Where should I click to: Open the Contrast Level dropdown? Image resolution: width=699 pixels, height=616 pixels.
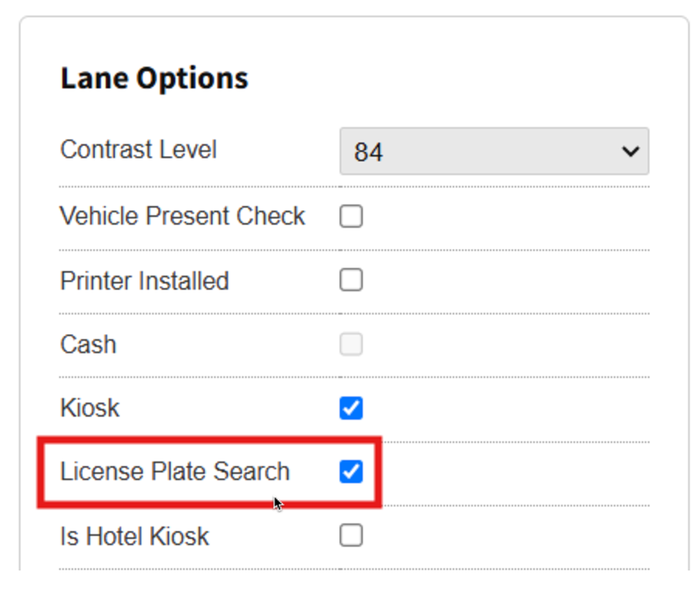coord(493,152)
